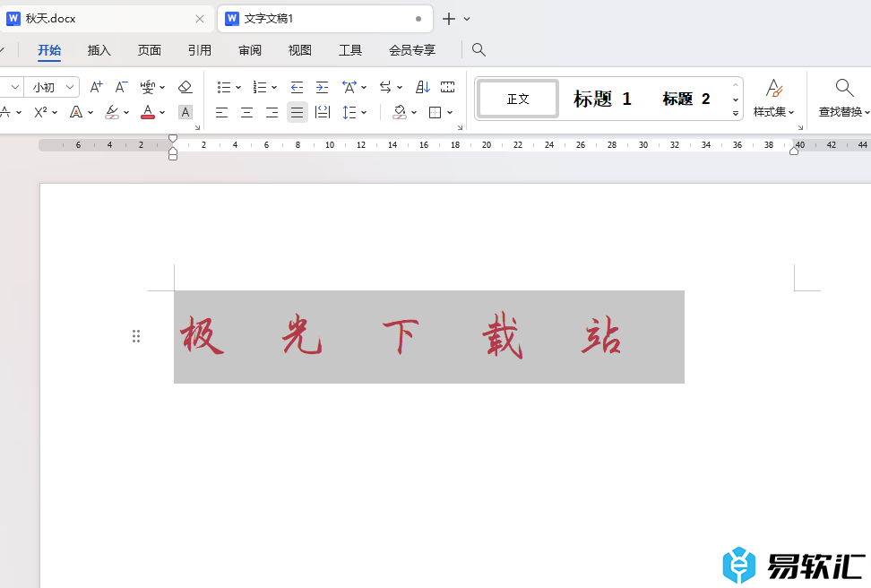The image size is (871, 588).
Task: Click the paragraph shading bucket icon
Action: click(400, 113)
